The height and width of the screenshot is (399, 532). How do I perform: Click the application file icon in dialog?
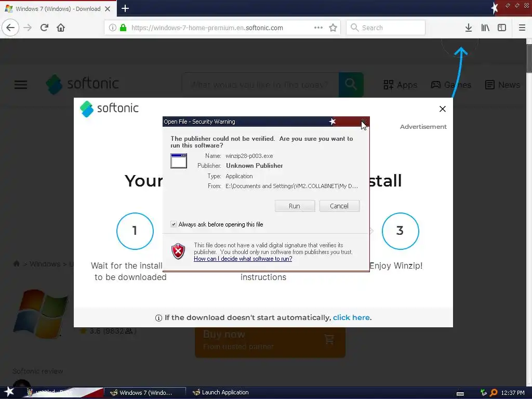pos(179,161)
